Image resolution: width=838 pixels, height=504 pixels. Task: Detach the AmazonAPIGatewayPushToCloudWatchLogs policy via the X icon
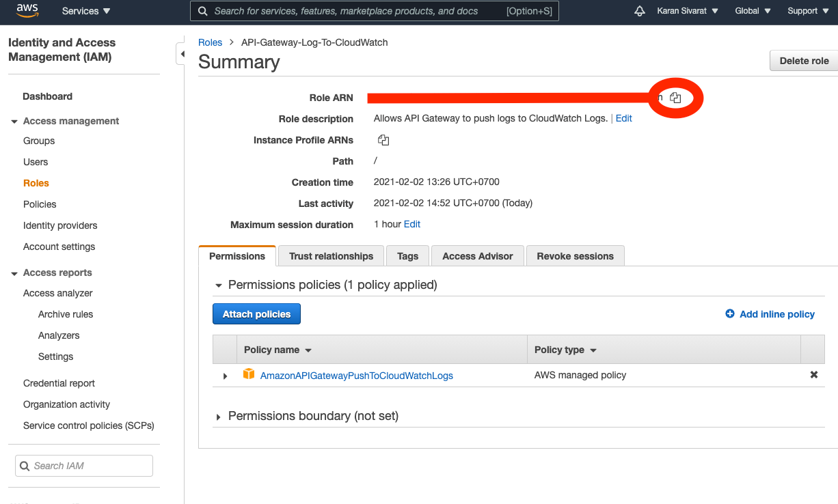pos(813,374)
